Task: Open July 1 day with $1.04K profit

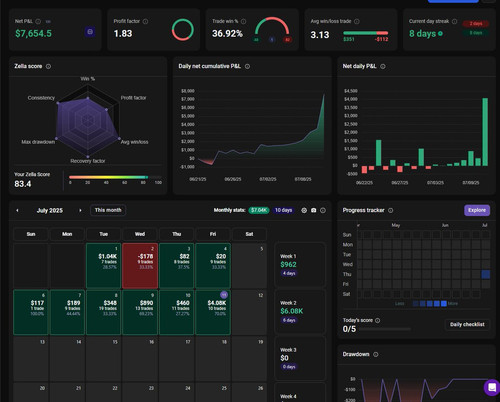Action: [x=103, y=266]
